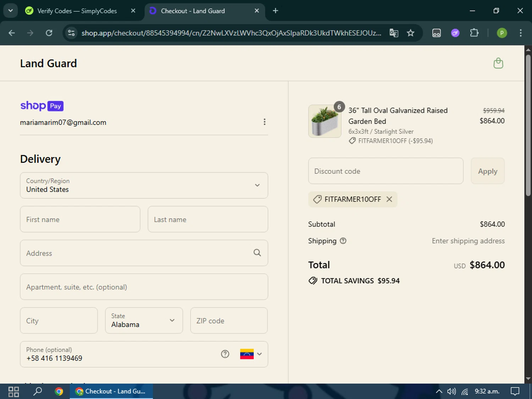
Task: Click the City field
Action: tap(59, 321)
